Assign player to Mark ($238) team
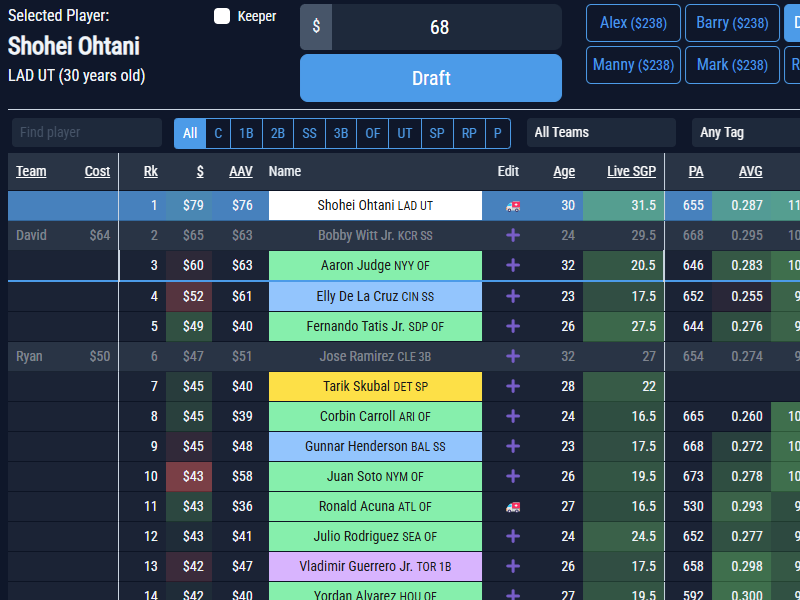 (732, 65)
